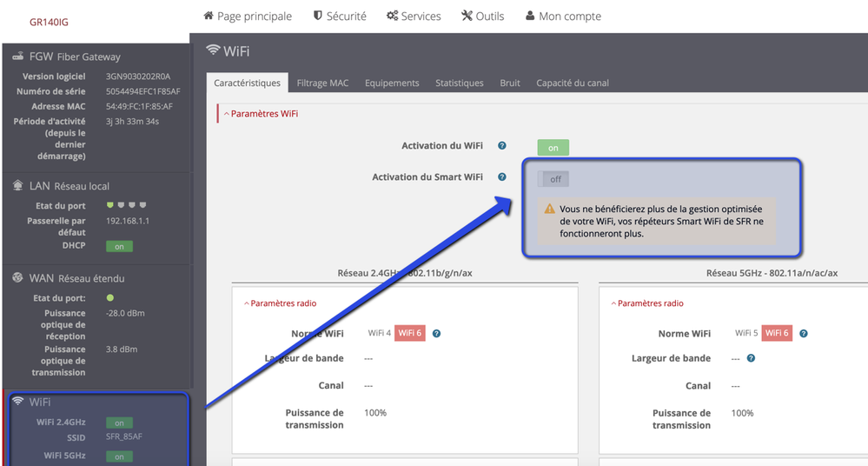Collapse Paramètres radio for 5GHz network
Image resolution: width=868 pixels, height=466 pixels.
click(647, 303)
